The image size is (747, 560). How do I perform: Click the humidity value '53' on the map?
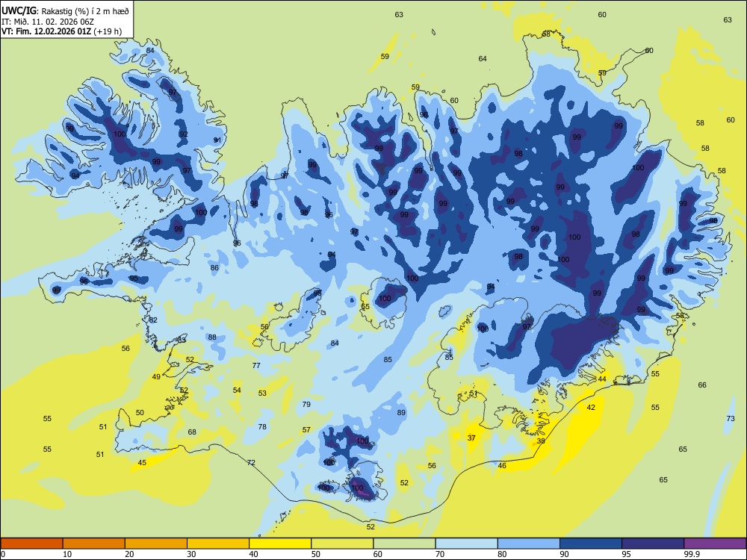click(262, 393)
